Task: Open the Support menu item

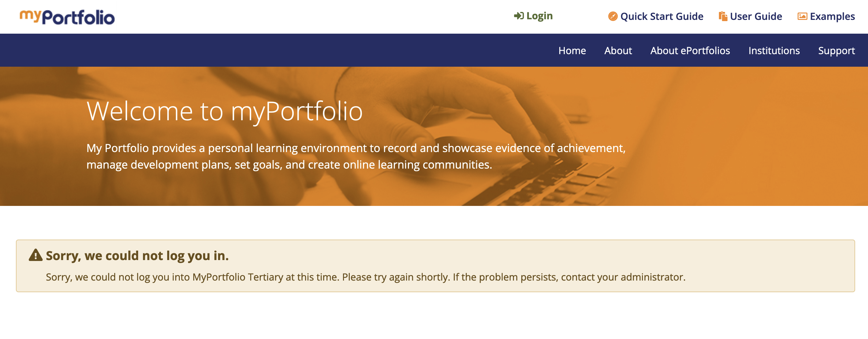Action: pos(836,50)
